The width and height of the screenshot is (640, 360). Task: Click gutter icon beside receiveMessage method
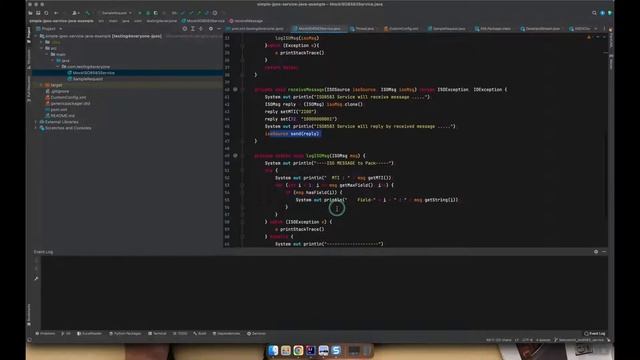pyautogui.click(x=235, y=89)
